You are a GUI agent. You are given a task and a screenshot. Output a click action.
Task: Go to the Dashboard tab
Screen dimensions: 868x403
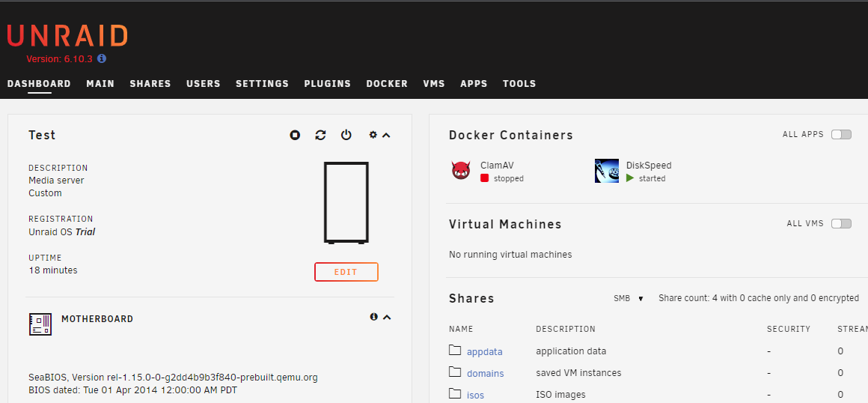coord(40,84)
